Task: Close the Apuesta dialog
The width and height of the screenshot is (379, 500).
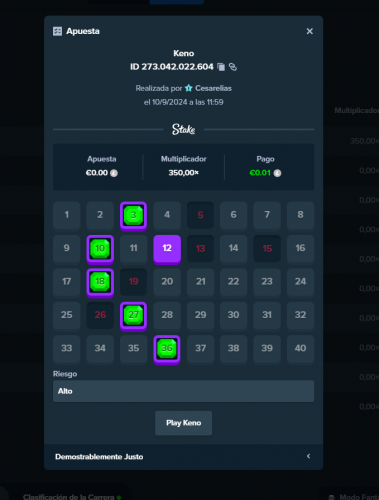Action: [310, 31]
